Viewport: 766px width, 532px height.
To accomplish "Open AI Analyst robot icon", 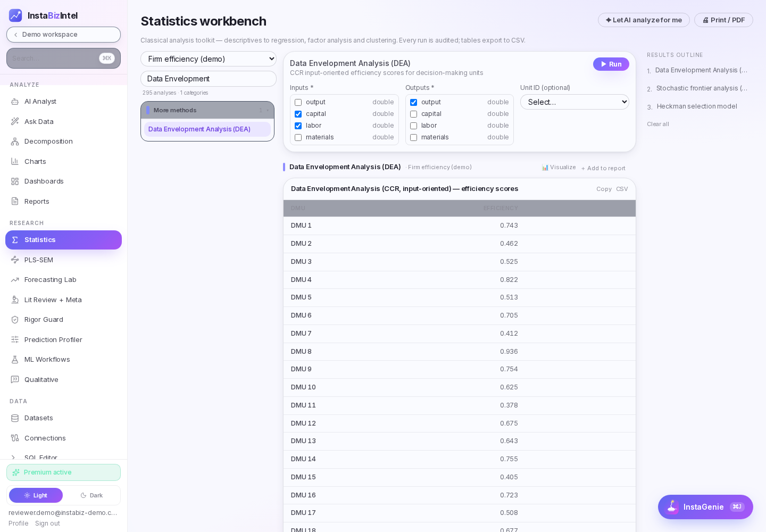I will pyautogui.click(x=15, y=102).
